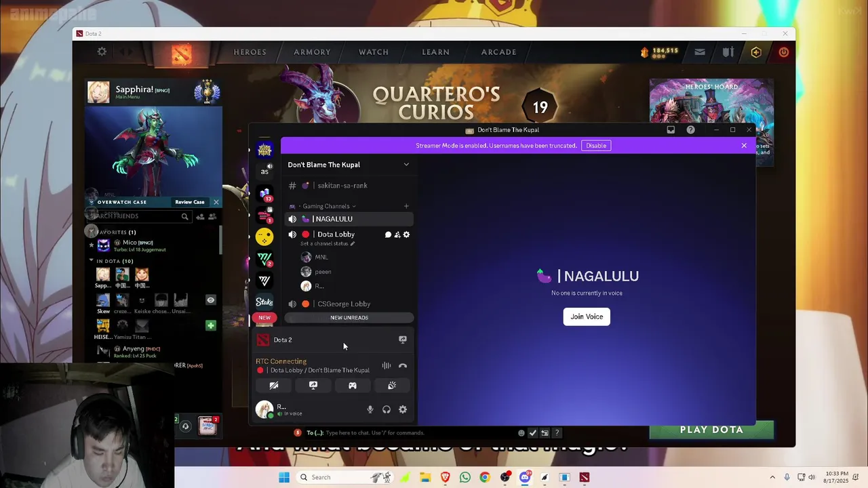This screenshot has height=488, width=868.
Task: Open the sakitan-sa-rank text channel
Action: [349, 186]
